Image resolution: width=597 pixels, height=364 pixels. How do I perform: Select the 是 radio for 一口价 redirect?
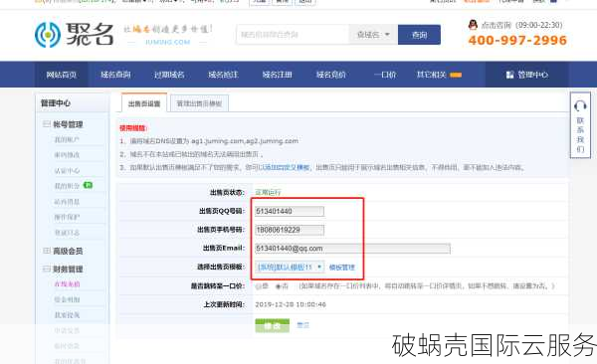(x=259, y=286)
